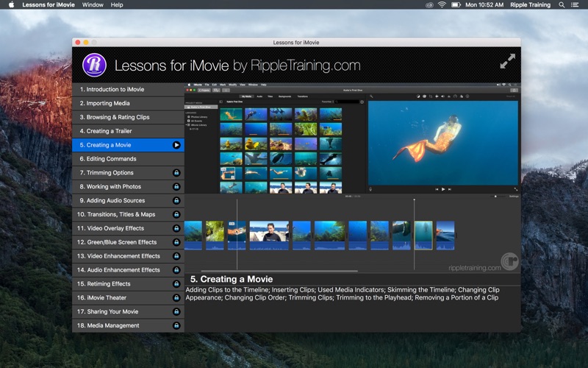Open the Help menu
The width and height of the screenshot is (588, 368).
pyautogui.click(x=117, y=5)
